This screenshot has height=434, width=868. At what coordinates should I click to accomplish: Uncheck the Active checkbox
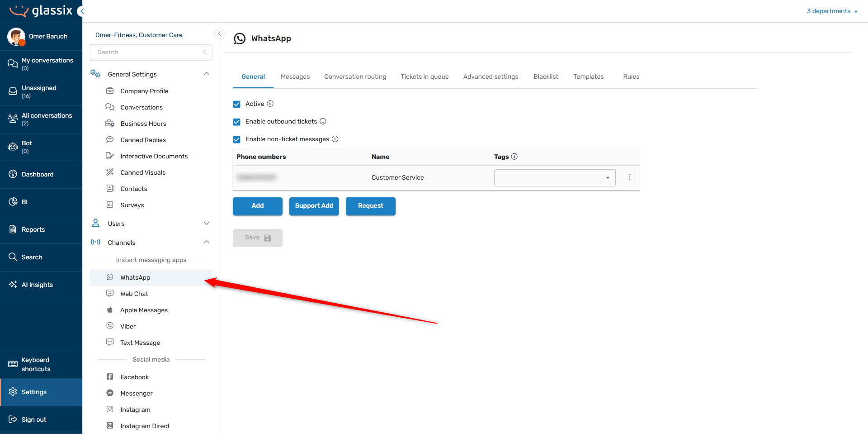[236, 104]
